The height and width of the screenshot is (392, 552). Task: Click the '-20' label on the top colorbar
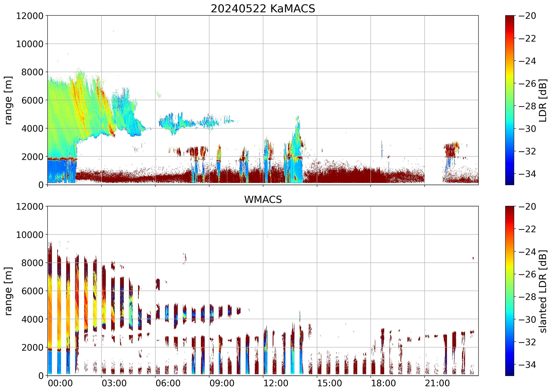tap(527, 16)
